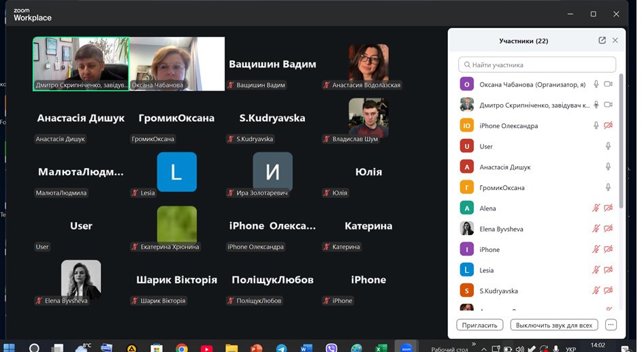Click crossed-out camera icon next to Elena Byvsheva

609,229
